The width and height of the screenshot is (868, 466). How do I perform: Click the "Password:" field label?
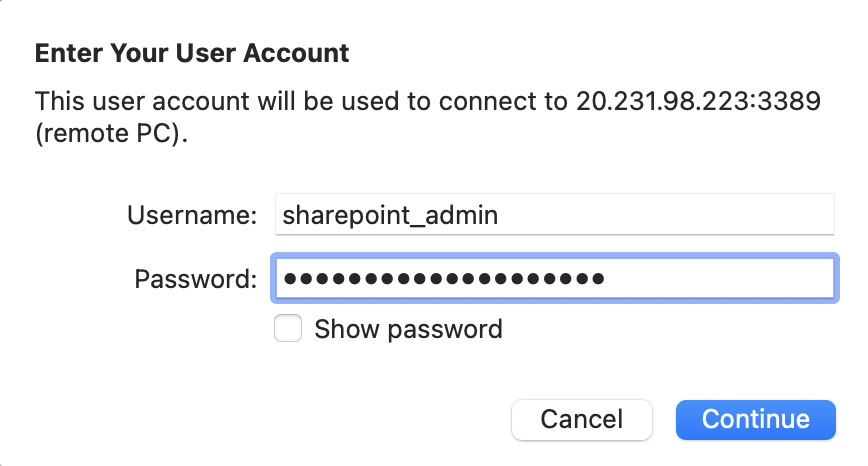click(195, 278)
